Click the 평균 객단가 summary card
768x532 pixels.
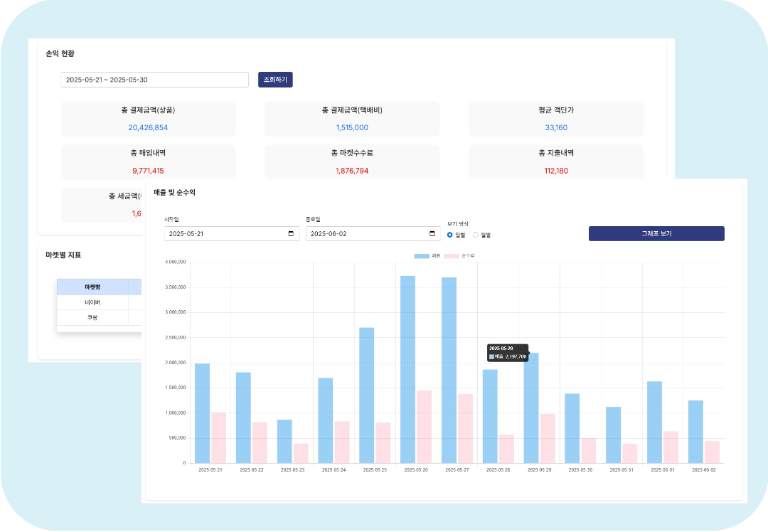555,119
